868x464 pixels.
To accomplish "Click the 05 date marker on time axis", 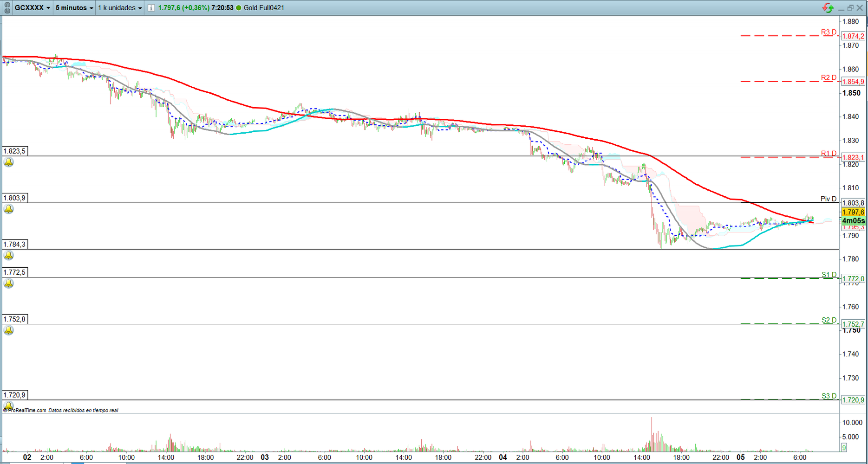I will 740,458.
